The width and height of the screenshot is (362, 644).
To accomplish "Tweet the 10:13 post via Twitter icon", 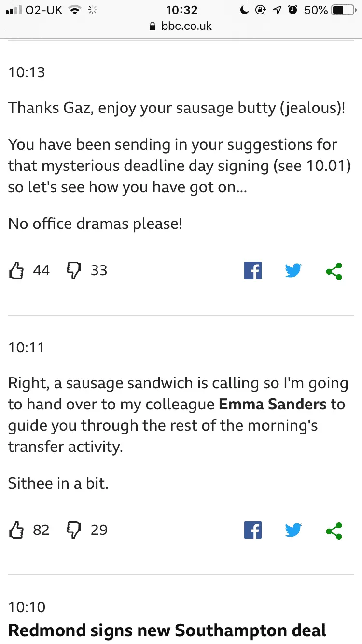I will [x=293, y=270].
